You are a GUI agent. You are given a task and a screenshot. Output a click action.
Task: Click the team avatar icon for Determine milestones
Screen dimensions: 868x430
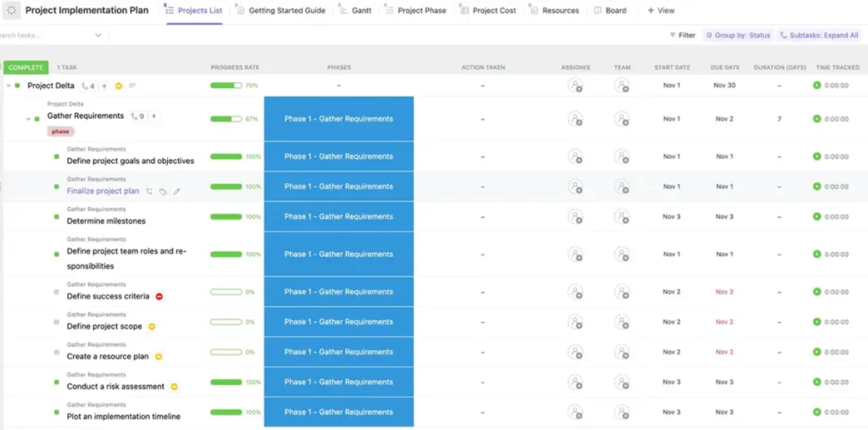pyautogui.click(x=622, y=217)
